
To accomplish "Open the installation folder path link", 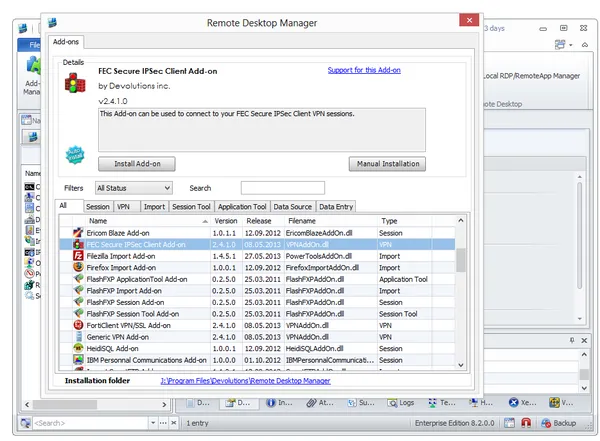I will (x=245, y=381).
